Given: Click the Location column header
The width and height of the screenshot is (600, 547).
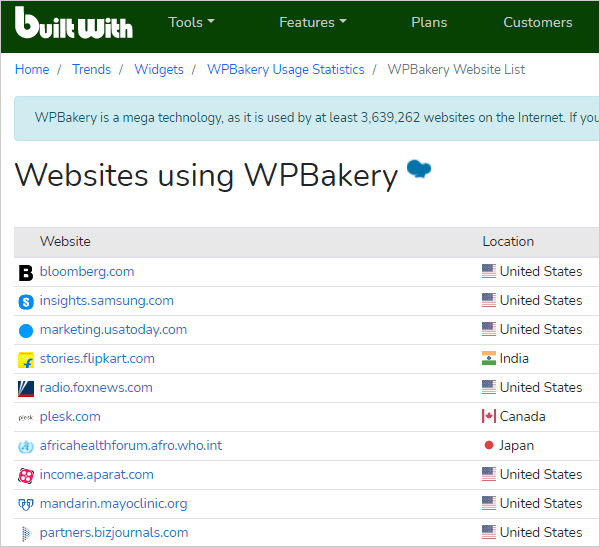Looking at the screenshot, I should [x=508, y=241].
